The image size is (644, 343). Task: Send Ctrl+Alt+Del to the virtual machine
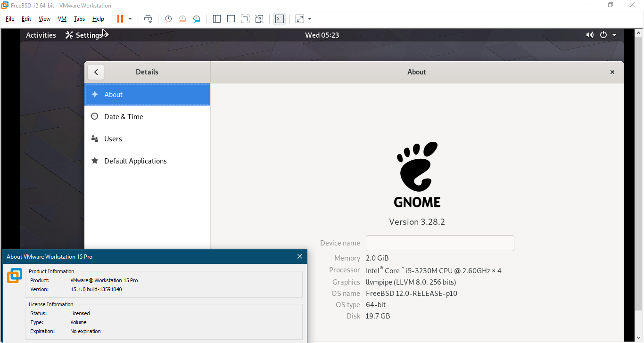148,19
